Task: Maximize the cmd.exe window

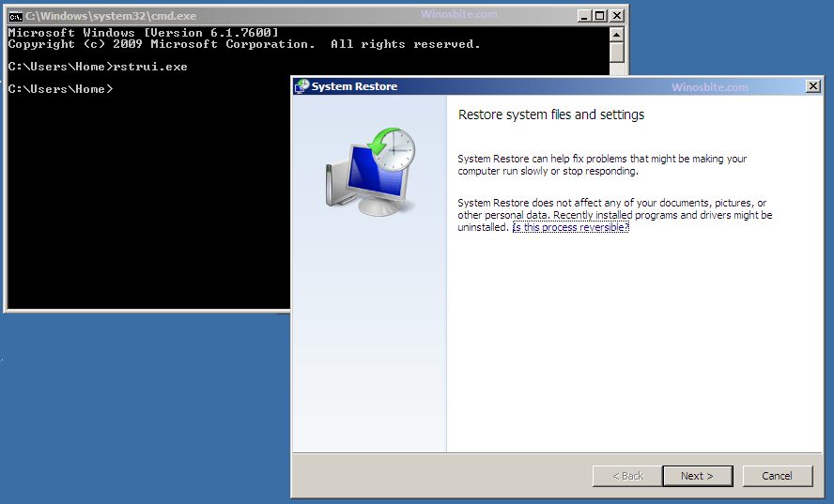Action: 600,16
